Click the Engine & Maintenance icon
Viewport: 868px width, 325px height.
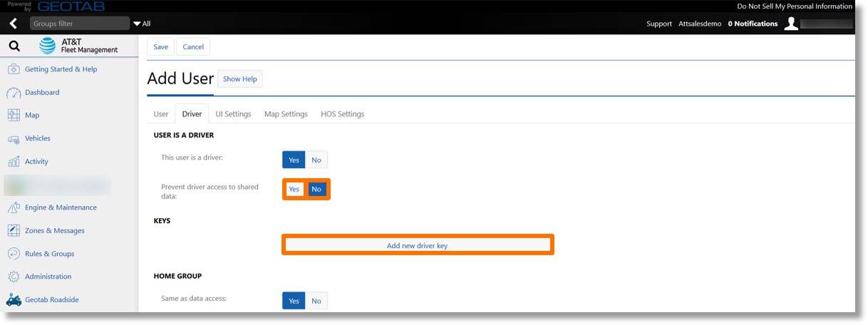pyautogui.click(x=13, y=207)
